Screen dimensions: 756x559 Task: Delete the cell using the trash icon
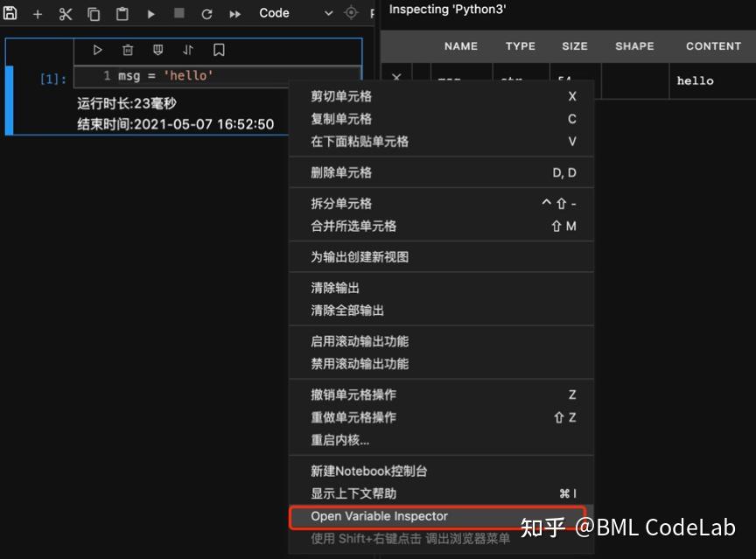(x=128, y=50)
